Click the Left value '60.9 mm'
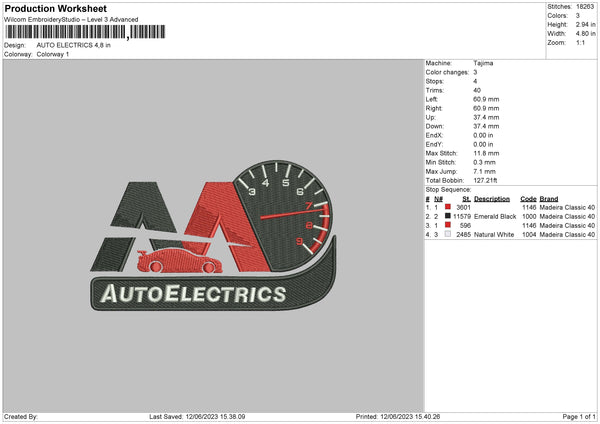 [x=486, y=99]
